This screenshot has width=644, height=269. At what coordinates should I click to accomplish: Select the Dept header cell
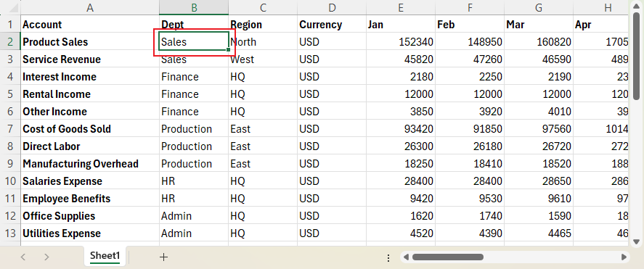[x=194, y=24]
